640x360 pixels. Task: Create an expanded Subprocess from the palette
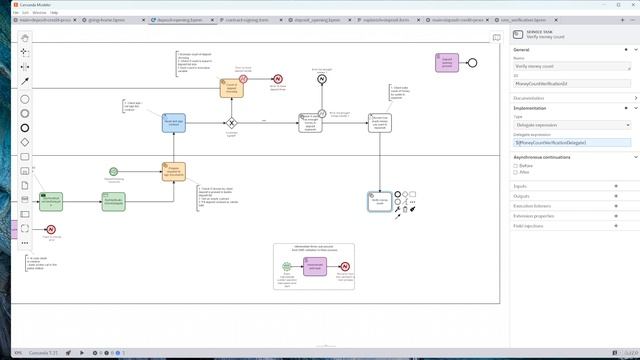[25, 171]
